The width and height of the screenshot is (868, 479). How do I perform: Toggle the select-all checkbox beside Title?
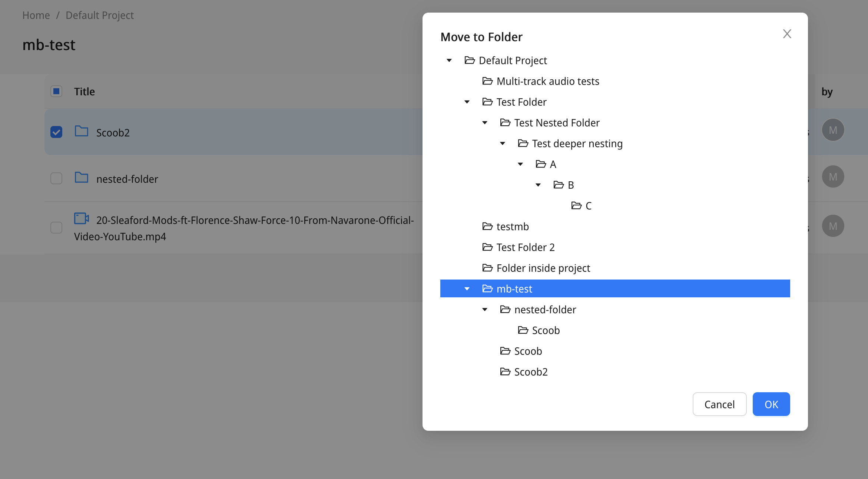coord(56,91)
